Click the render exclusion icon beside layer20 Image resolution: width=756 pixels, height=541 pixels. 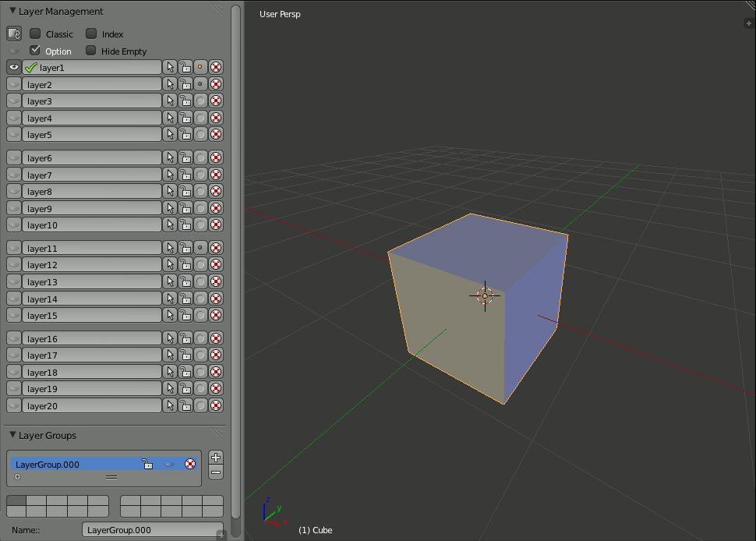pos(215,405)
